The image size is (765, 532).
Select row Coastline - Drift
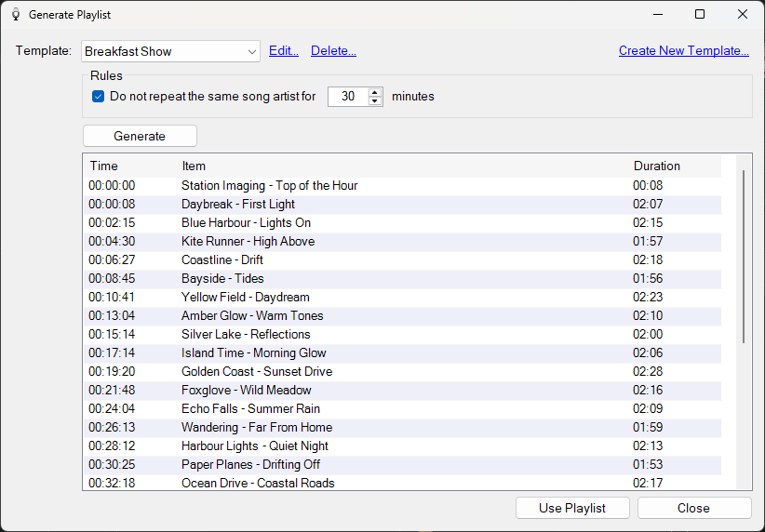click(402, 259)
